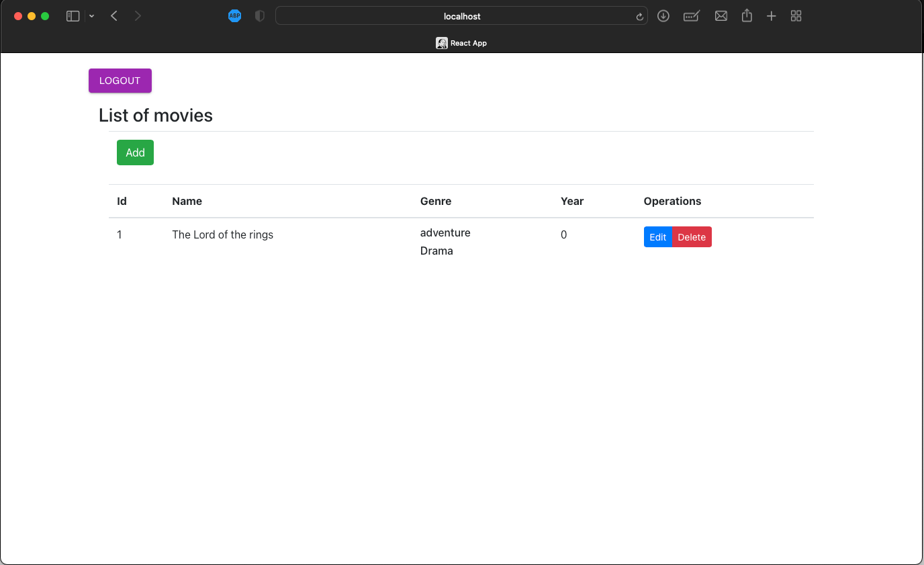This screenshot has height=565, width=924.
Task: Show the tab overview grid icon
Action: coord(796,16)
